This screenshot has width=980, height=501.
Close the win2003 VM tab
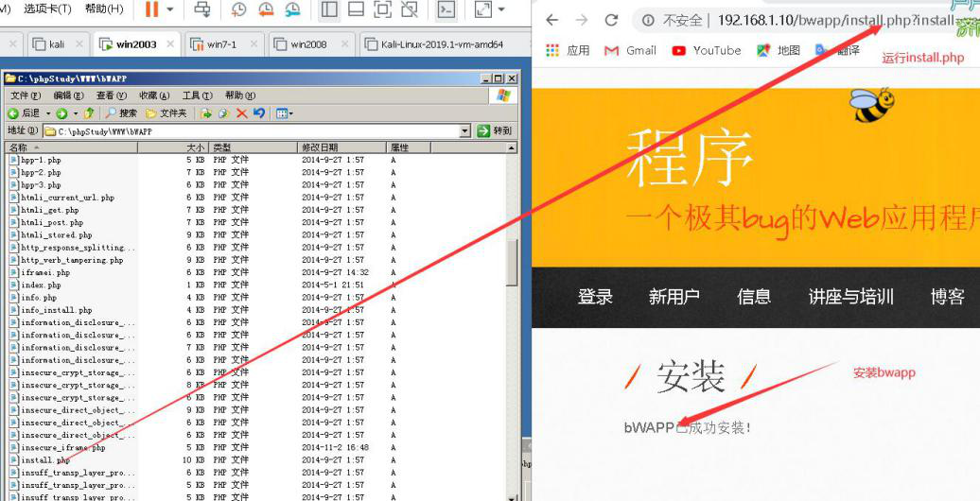[x=170, y=44]
